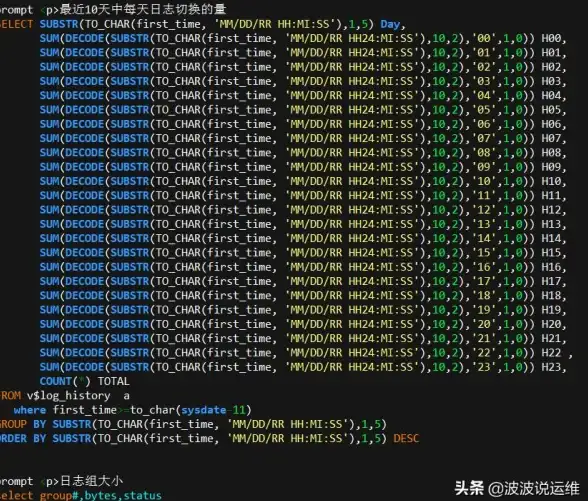Click the H17 column alias

(x=551, y=281)
